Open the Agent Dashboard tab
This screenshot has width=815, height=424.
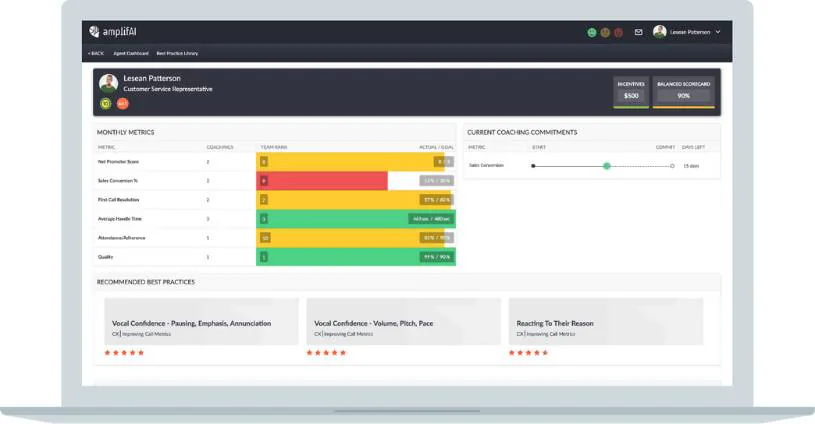tap(130, 53)
